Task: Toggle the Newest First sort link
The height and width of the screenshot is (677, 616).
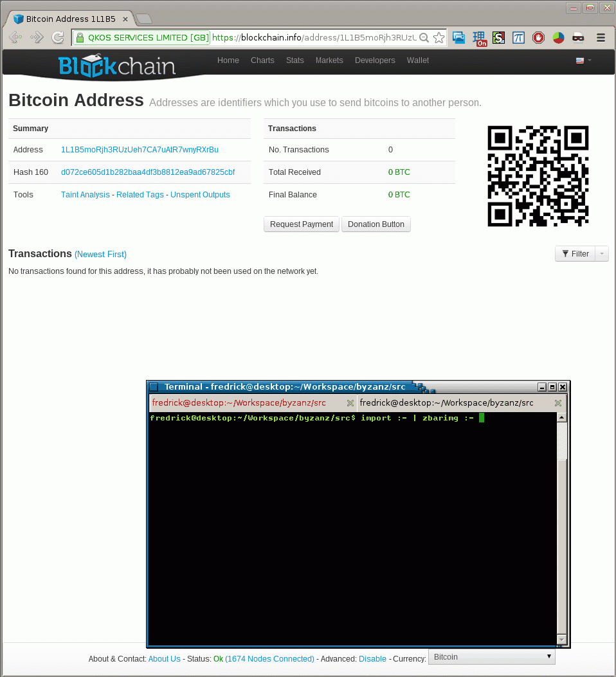Action: [x=100, y=255]
